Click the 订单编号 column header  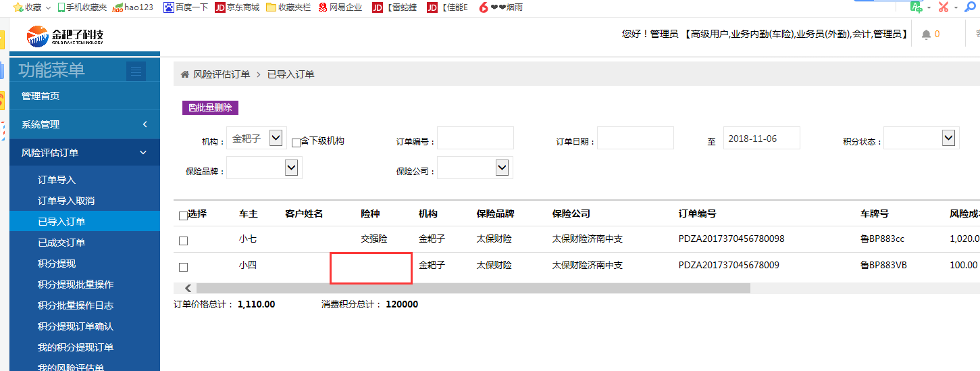(698, 214)
